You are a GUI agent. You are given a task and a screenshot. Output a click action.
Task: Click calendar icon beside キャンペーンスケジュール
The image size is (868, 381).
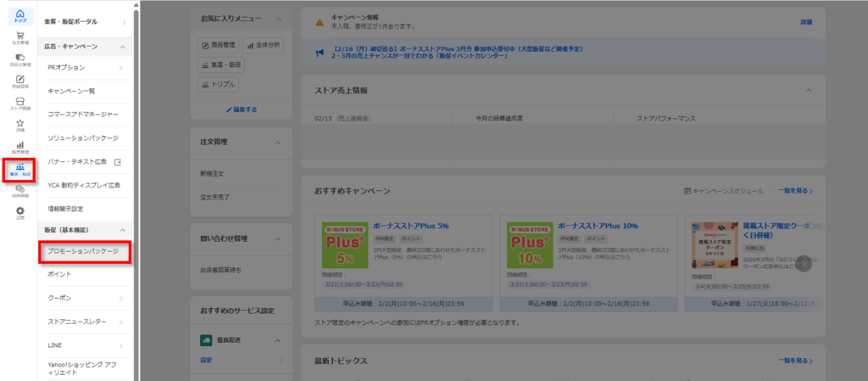(x=687, y=190)
